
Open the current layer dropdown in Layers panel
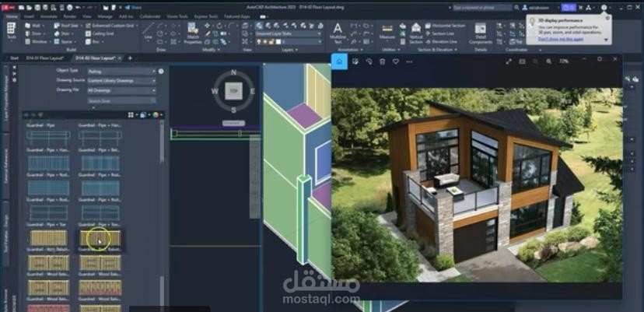(x=289, y=41)
